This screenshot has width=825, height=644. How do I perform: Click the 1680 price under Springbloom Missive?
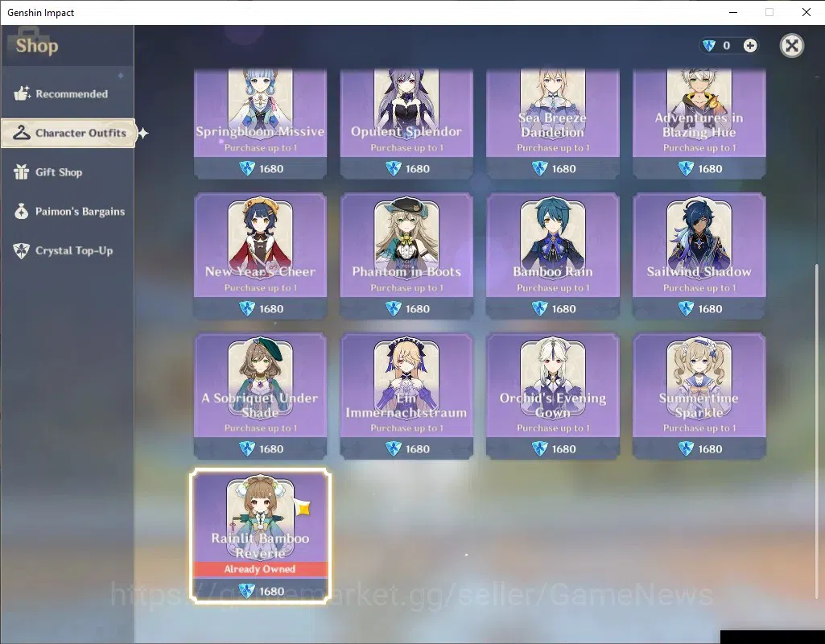[271, 169]
